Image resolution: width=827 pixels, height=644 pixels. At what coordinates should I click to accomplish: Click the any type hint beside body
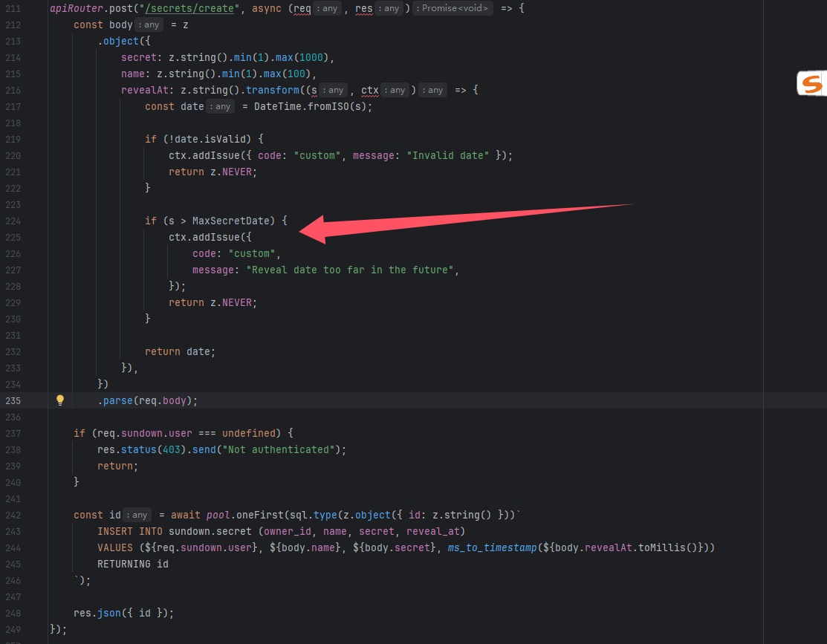coord(150,25)
